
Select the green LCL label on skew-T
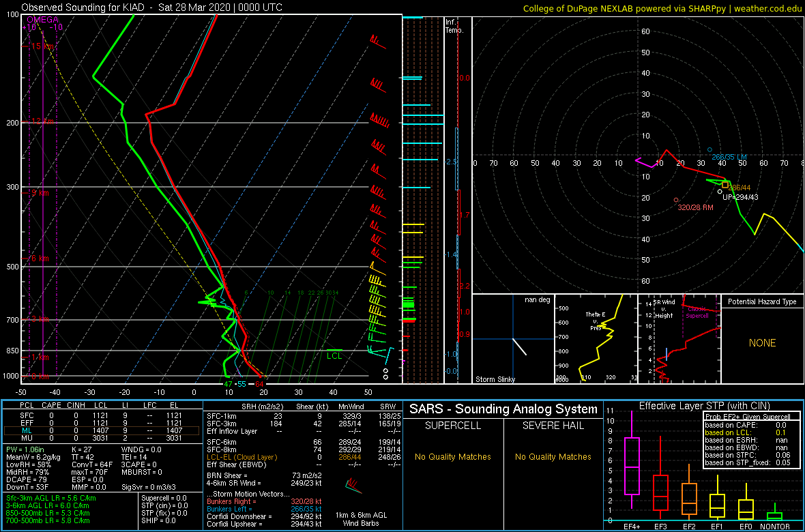pyautogui.click(x=334, y=355)
